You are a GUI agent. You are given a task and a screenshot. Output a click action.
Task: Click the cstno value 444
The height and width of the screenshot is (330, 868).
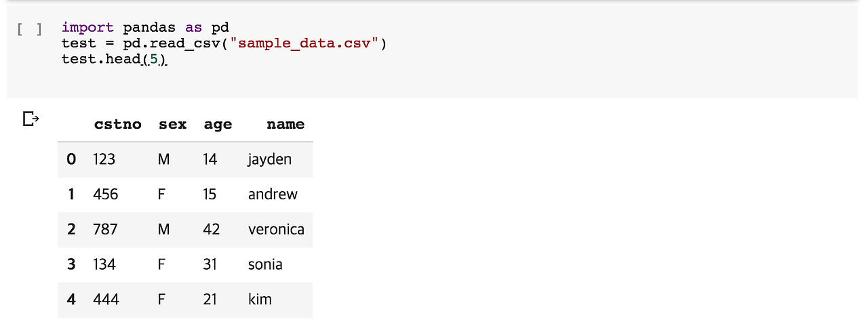(x=106, y=300)
